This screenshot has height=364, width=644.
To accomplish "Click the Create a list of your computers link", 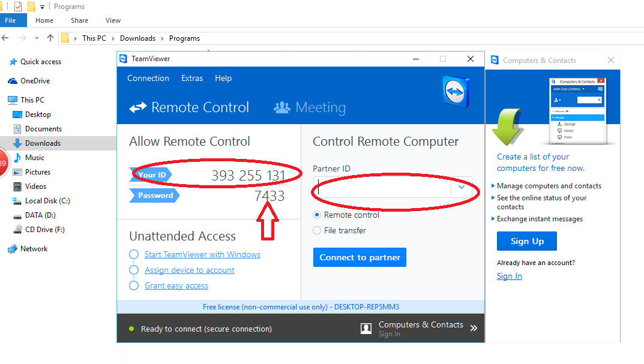I will point(541,163).
